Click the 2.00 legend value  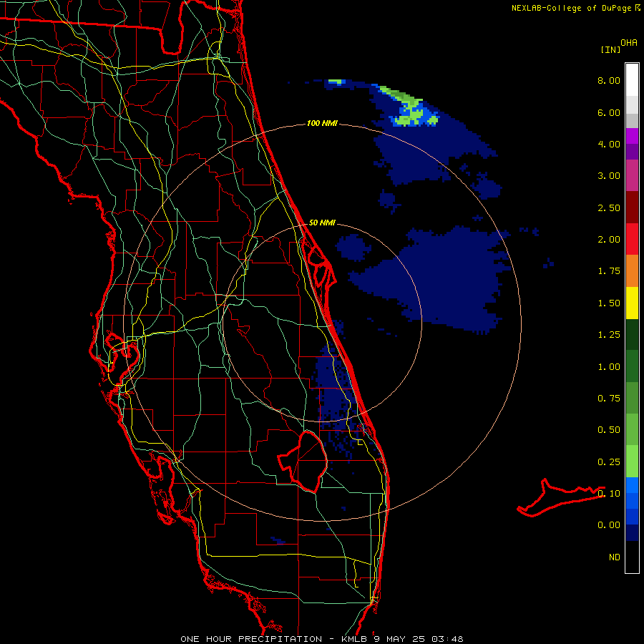point(609,240)
